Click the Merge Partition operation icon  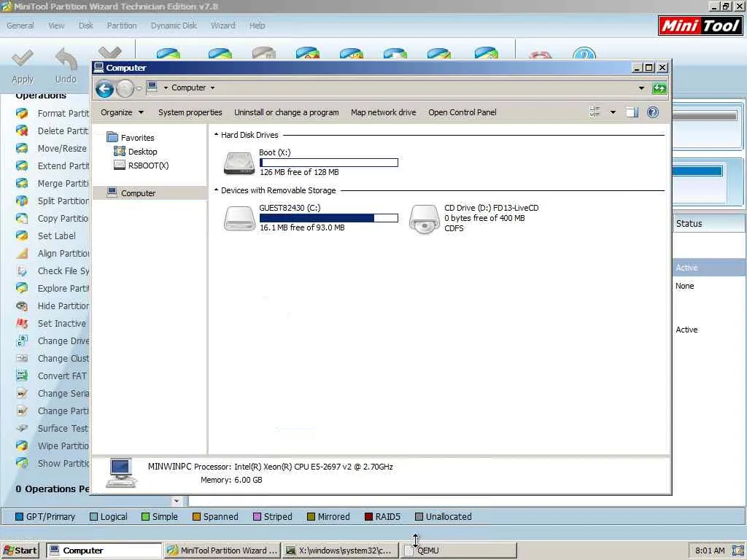click(x=22, y=183)
